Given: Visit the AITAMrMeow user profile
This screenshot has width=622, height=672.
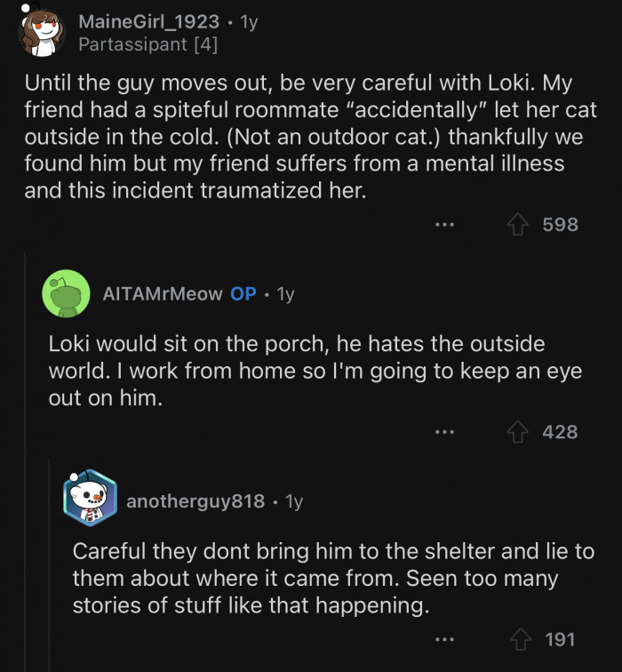Looking at the screenshot, I should [x=163, y=294].
